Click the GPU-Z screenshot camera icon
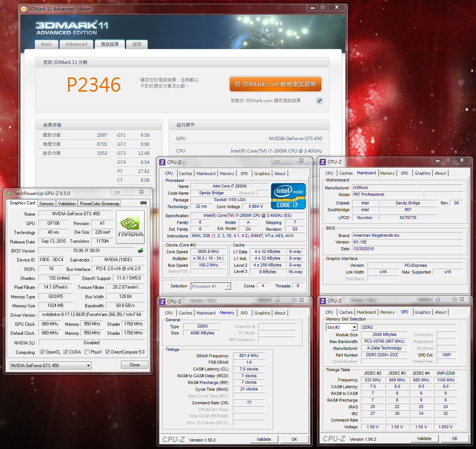 [x=144, y=203]
